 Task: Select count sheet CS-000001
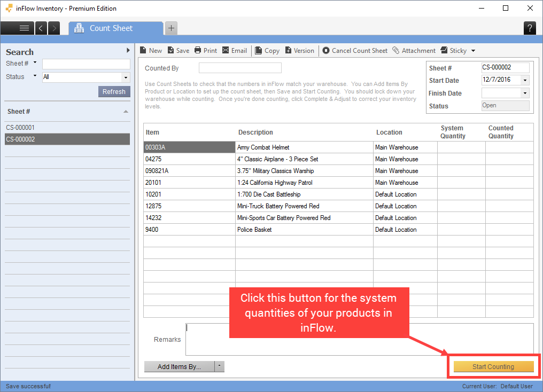coord(67,127)
